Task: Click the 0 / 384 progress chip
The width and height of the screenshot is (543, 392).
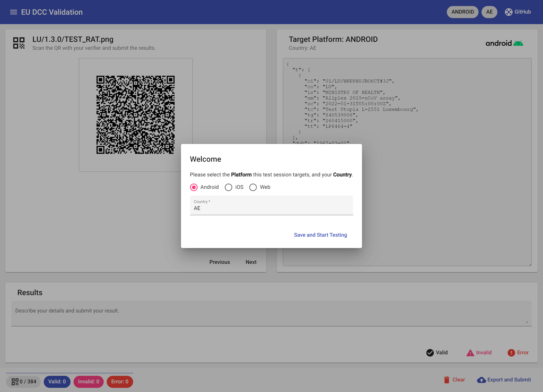Action: click(23, 381)
